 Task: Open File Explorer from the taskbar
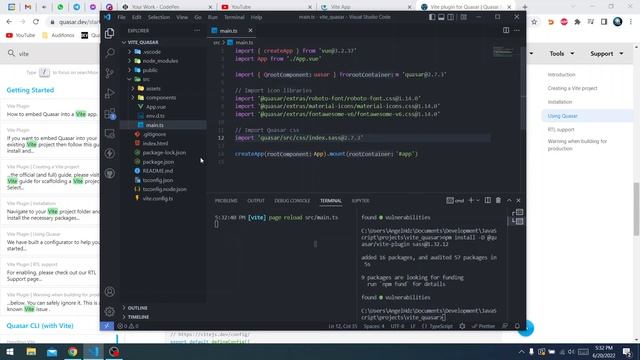click(x=31, y=352)
